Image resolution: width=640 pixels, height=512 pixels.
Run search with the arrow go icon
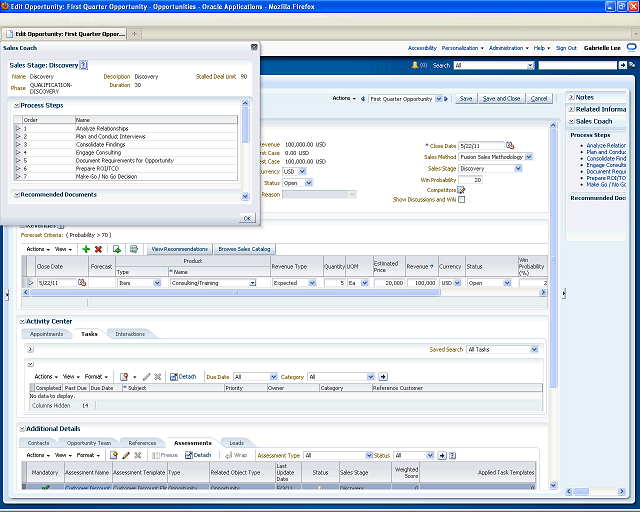click(x=622, y=65)
